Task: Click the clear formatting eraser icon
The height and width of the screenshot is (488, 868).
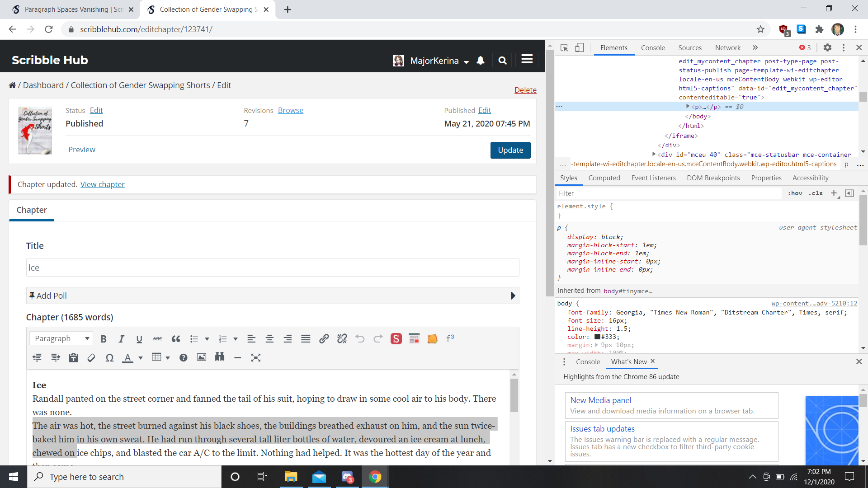Action: tap(91, 358)
